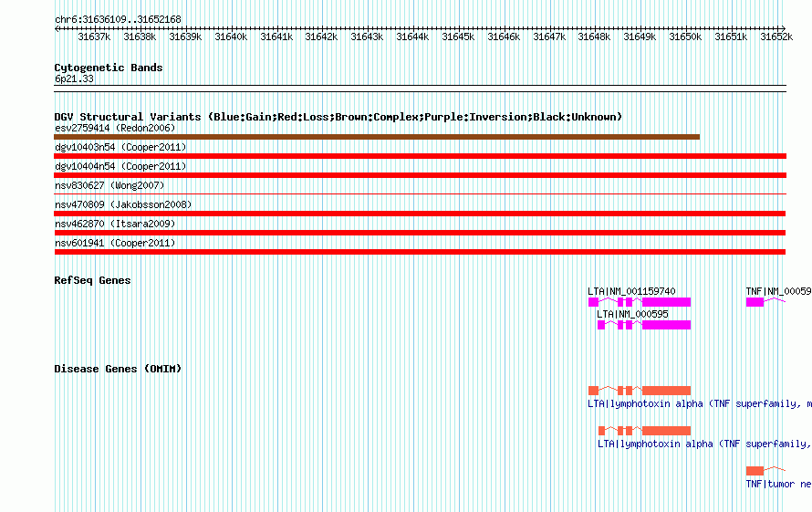Select the DGV Structural Variants track title

[338, 117]
